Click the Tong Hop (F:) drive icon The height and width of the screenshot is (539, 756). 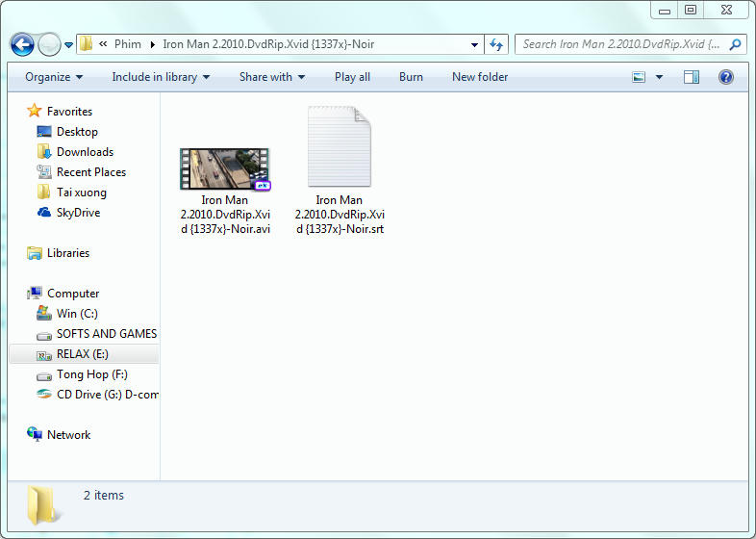click(44, 376)
